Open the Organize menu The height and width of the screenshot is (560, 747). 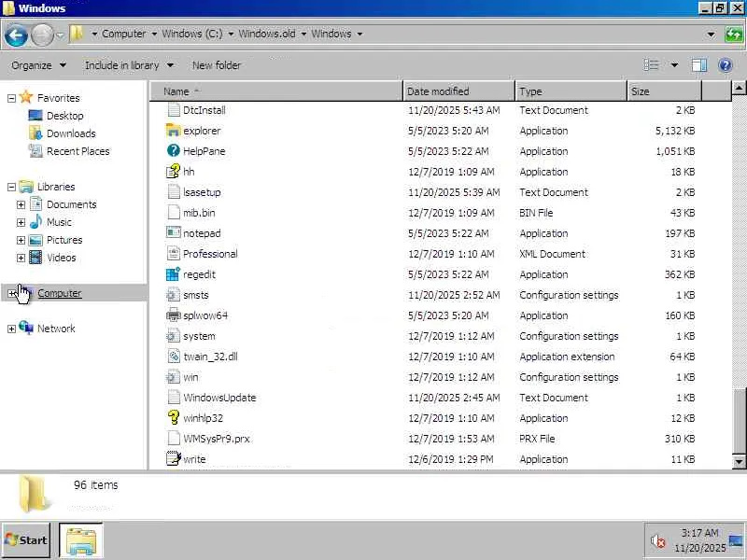tap(38, 65)
